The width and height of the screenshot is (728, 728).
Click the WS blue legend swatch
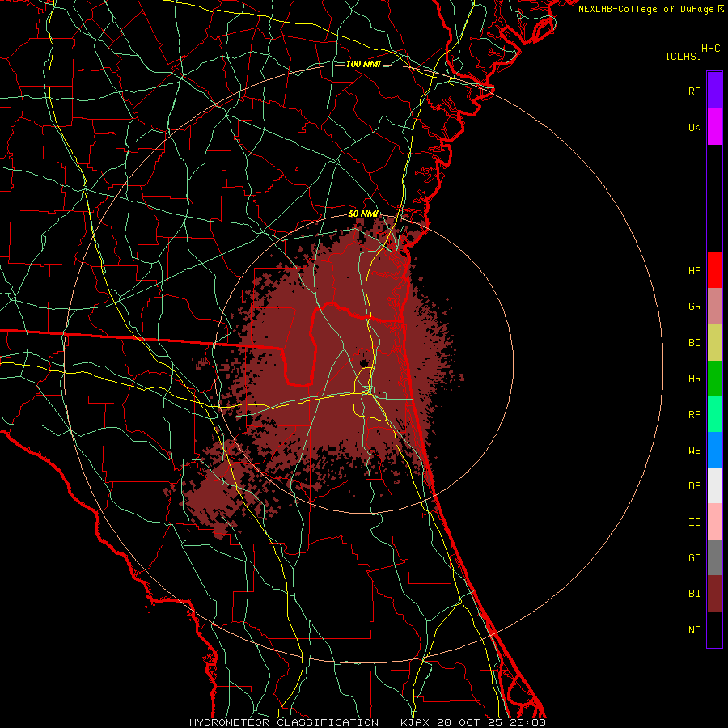click(x=714, y=450)
